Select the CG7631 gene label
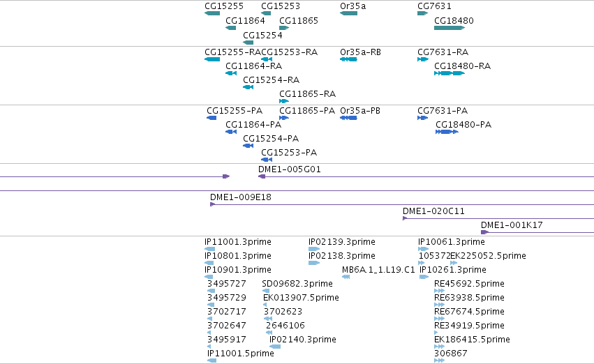594x364 pixels. [434, 6]
